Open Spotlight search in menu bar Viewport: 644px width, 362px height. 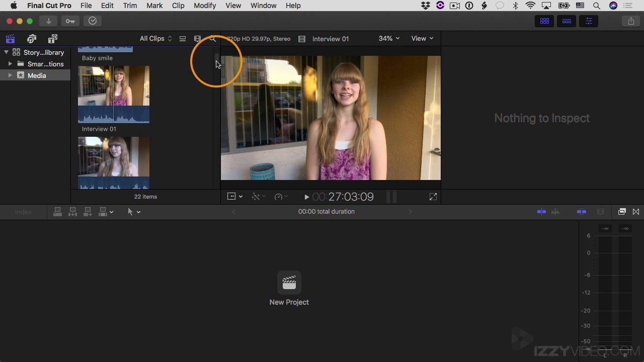597,6
